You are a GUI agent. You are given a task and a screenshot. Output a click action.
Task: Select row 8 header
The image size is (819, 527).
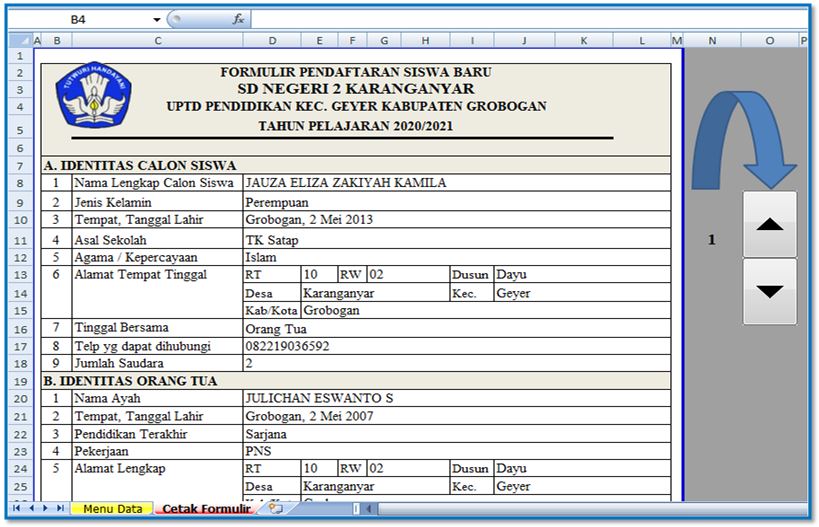pyautogui.click(x=20, y=183)
